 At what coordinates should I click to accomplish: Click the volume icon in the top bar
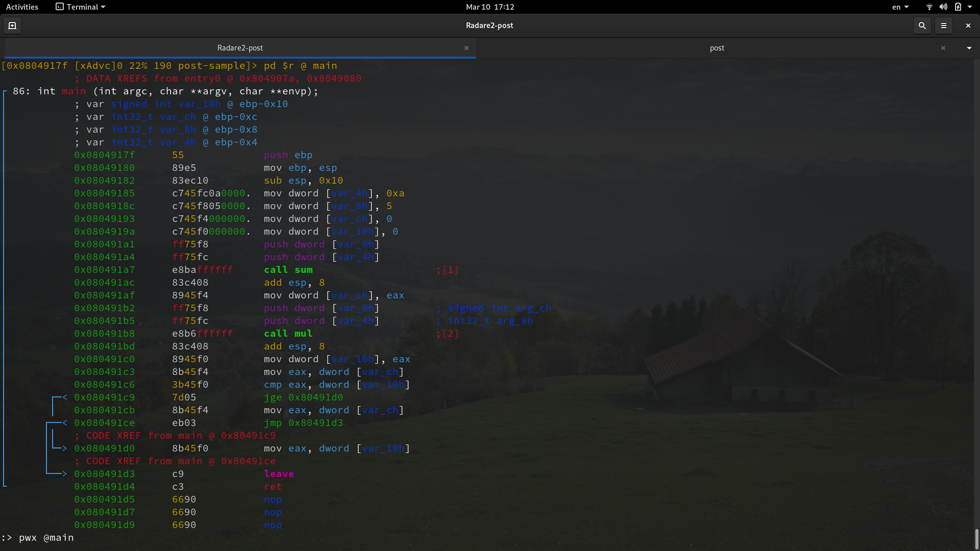click(x=943, y=7)
